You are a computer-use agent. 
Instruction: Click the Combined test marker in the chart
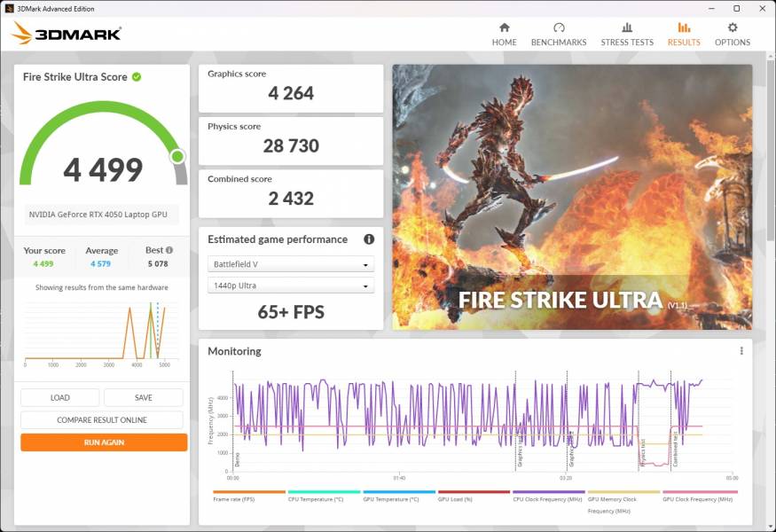(x=675, y=450)
